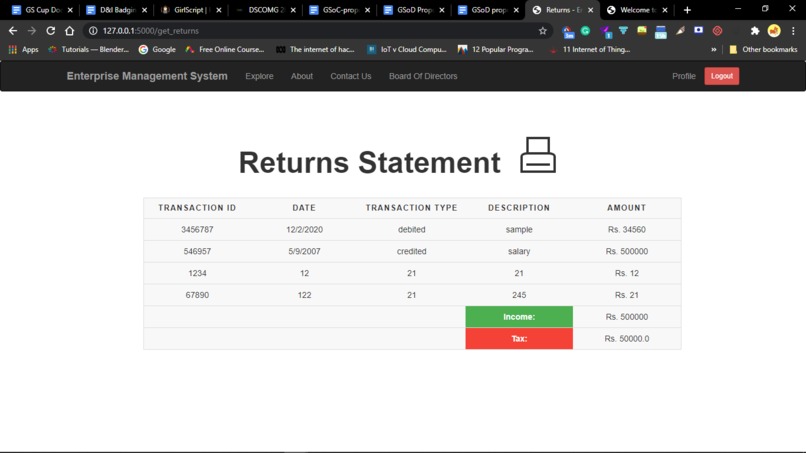Expand the hidden bookmarks chevron
806x453 pixels.
tap(713, 49)
